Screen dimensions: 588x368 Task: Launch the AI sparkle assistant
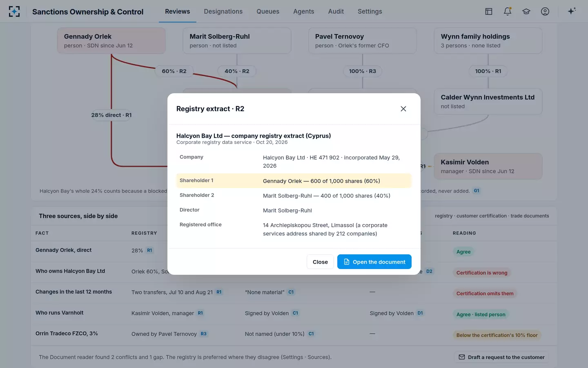click(572, 11)
